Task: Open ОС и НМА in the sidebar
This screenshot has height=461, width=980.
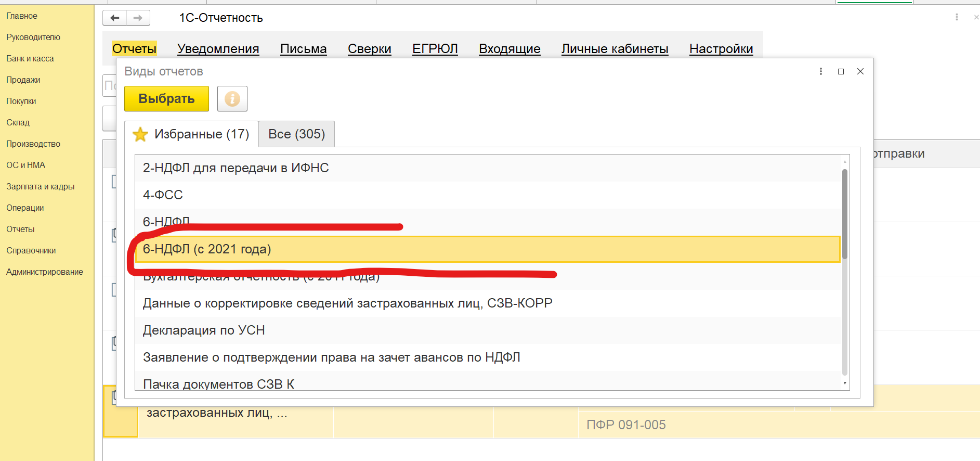Action: pos(26,165)
